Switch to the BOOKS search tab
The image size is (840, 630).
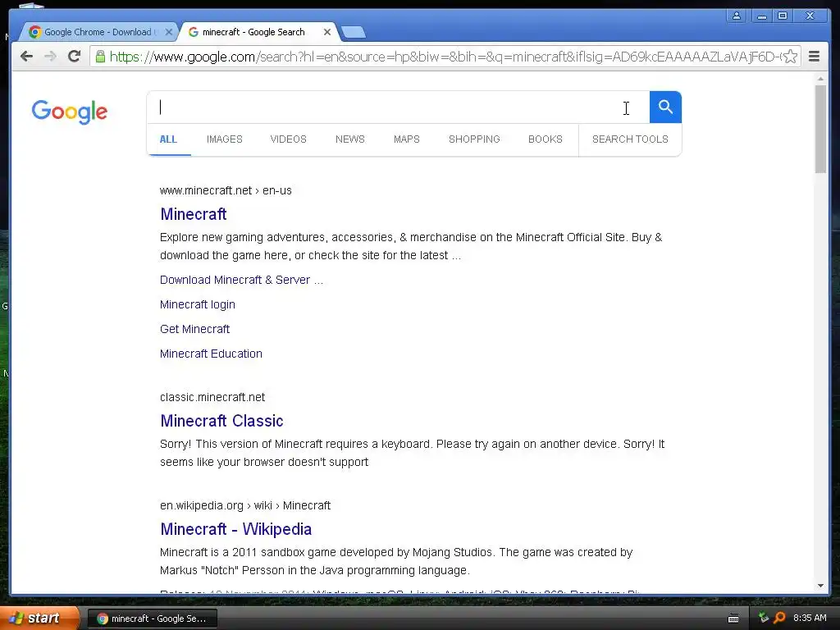(546, 139)
